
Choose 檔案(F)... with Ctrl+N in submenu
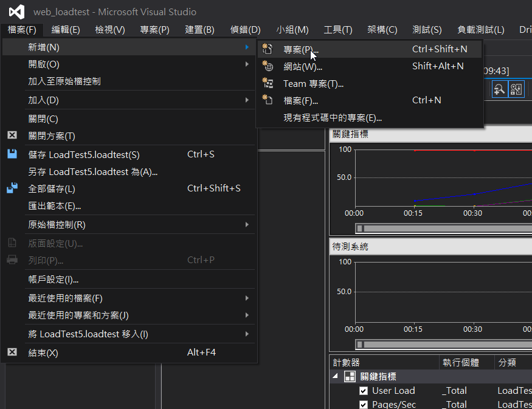tap(370, 100)
